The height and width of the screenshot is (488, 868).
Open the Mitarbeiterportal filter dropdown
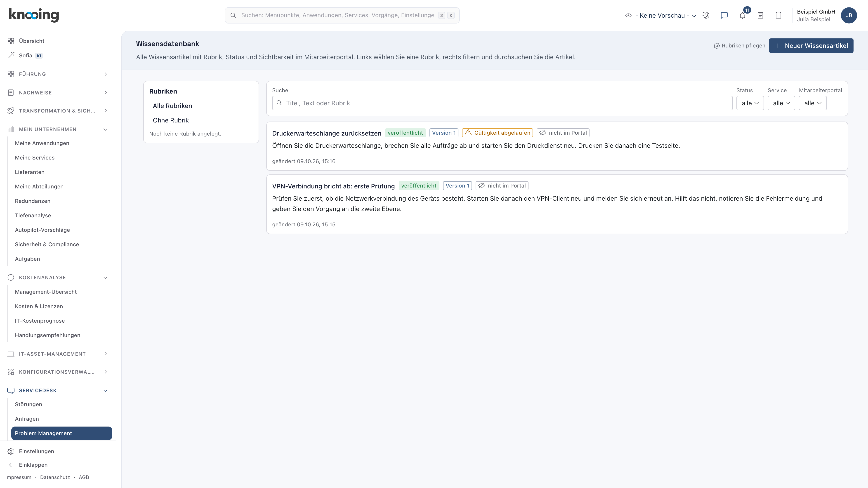click(x=812, y=103)
